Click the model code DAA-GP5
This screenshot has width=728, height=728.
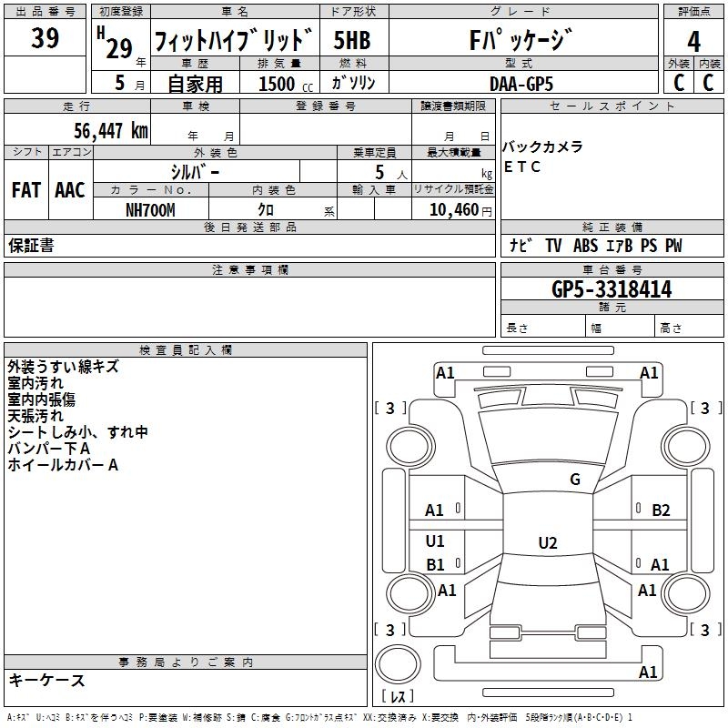click(x=521, y=84)
